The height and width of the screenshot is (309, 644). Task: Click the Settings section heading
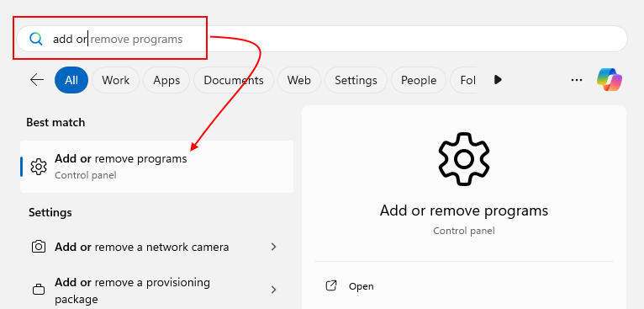(x=50, y=213)
